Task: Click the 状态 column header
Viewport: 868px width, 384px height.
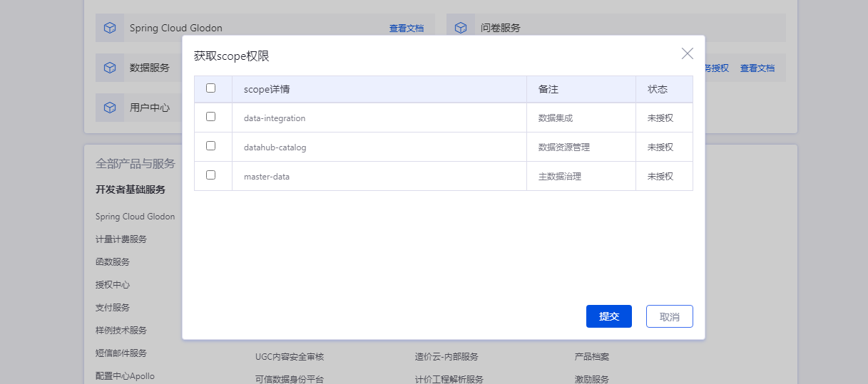Action: (x=657, y=89)
